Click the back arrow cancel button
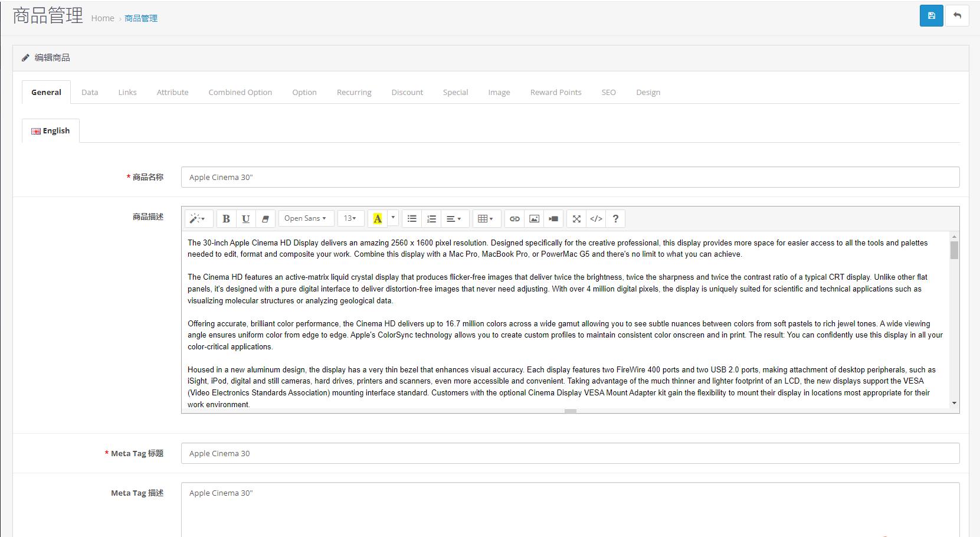This screenshot has width=980, height=537. 957,16
